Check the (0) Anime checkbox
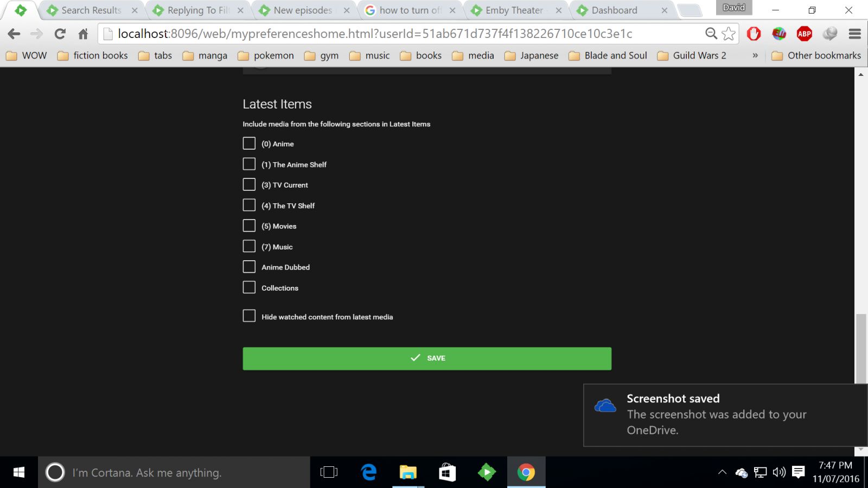Image resolution: width=868 pixels, height=488 pixels. coord(249,143)
